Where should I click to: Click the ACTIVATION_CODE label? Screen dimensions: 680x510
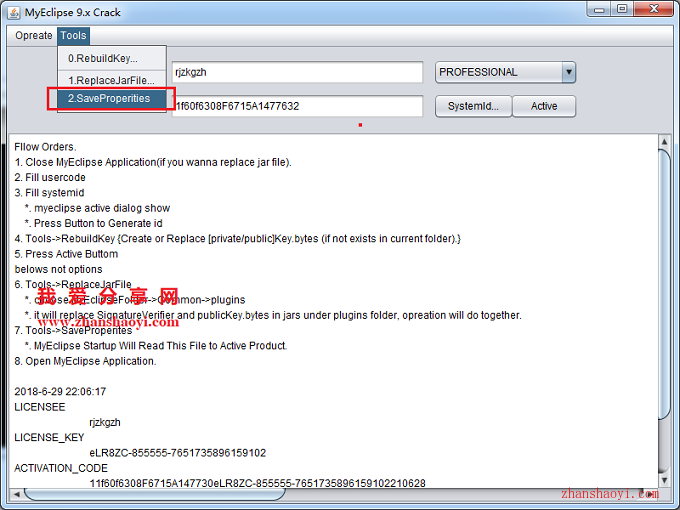coord(61,468)
